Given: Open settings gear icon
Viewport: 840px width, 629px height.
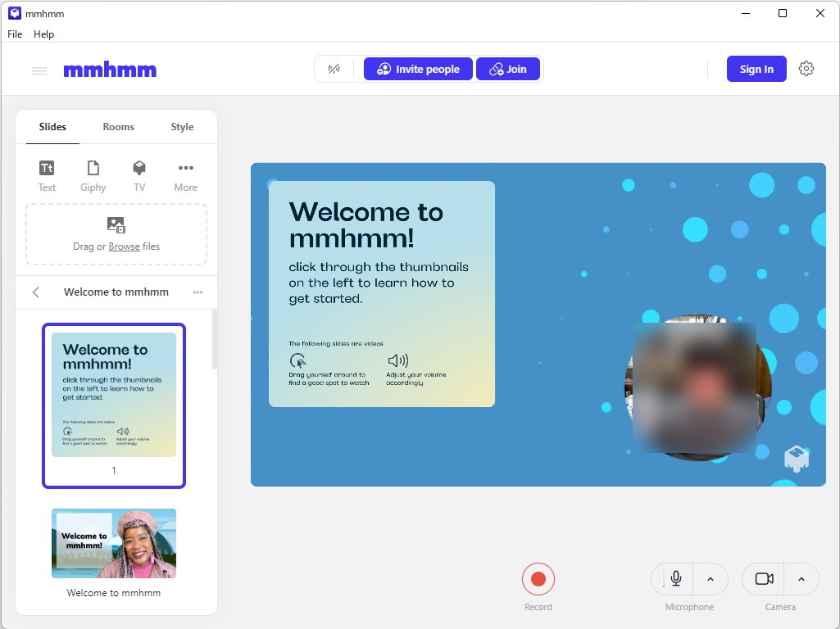Looking at the screenshot, I should (x=806, y=69).
